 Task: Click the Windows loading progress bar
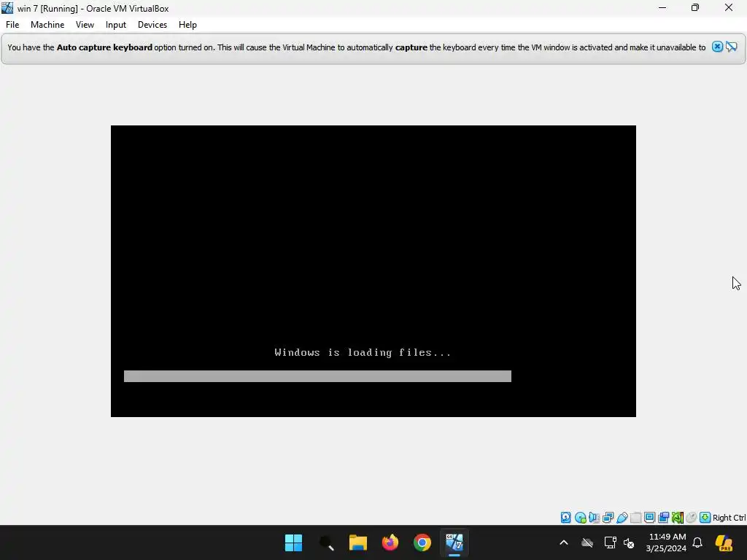[x=317, y=376]
